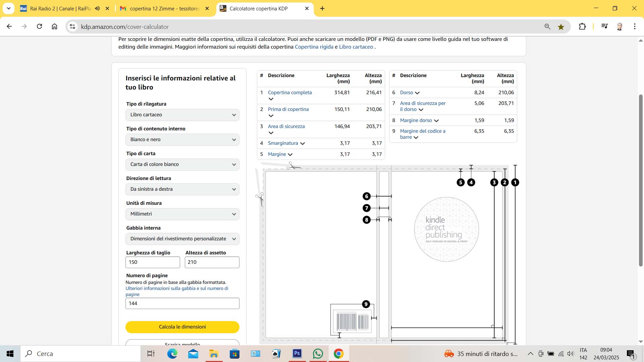Image resolution: width=644 pixels, height=362 pixels.
Task: Open Task View on the taskbar
Action: click(151, 354)
